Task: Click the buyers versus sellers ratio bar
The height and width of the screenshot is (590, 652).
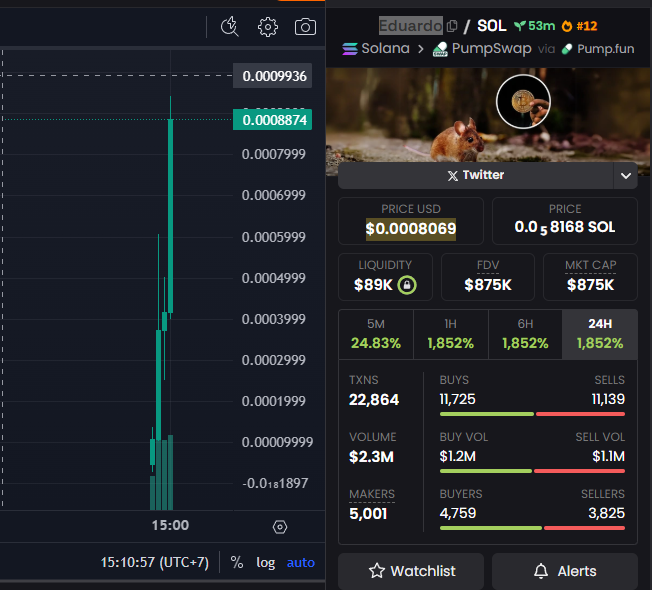Action: pos(532,528)
